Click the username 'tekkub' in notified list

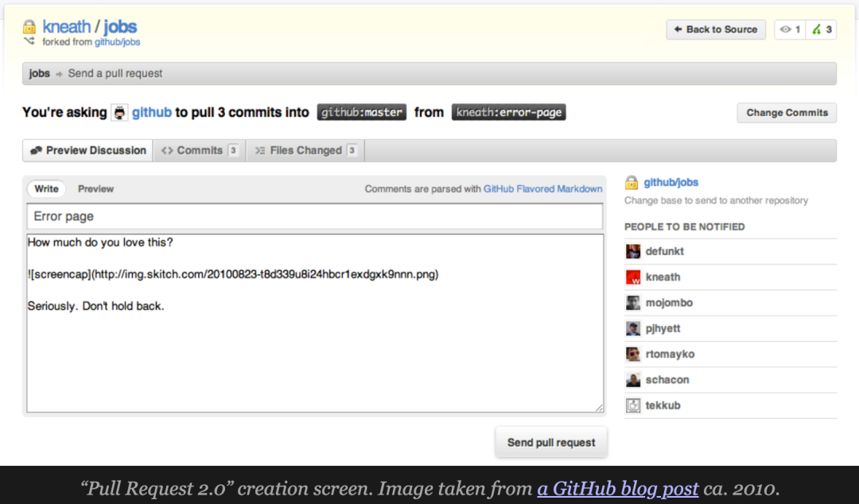(x=663, y=405)
